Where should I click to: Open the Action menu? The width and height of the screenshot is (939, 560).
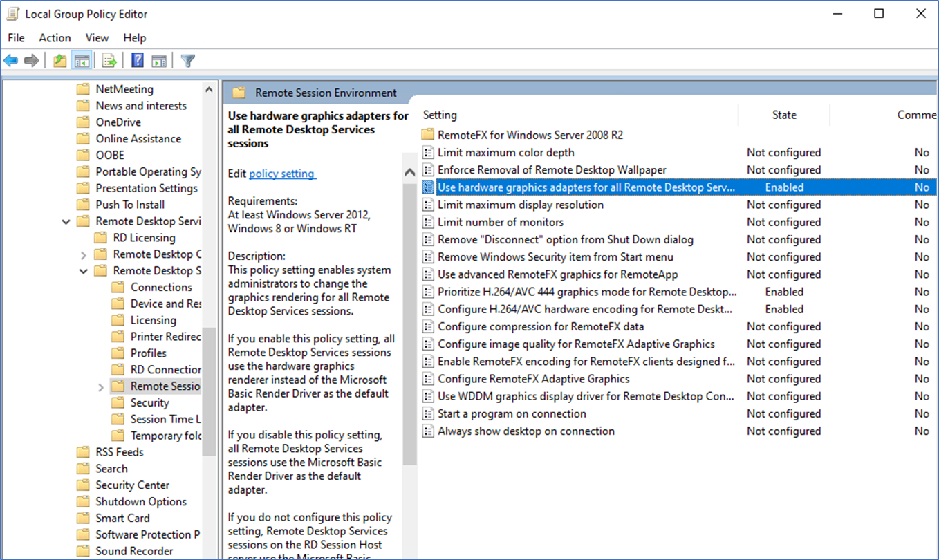55,38
